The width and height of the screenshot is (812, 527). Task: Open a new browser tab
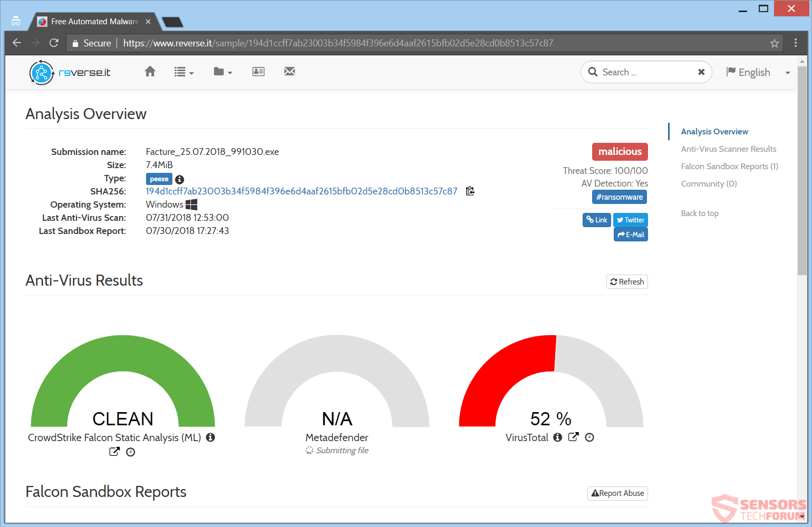pos(172,22)
